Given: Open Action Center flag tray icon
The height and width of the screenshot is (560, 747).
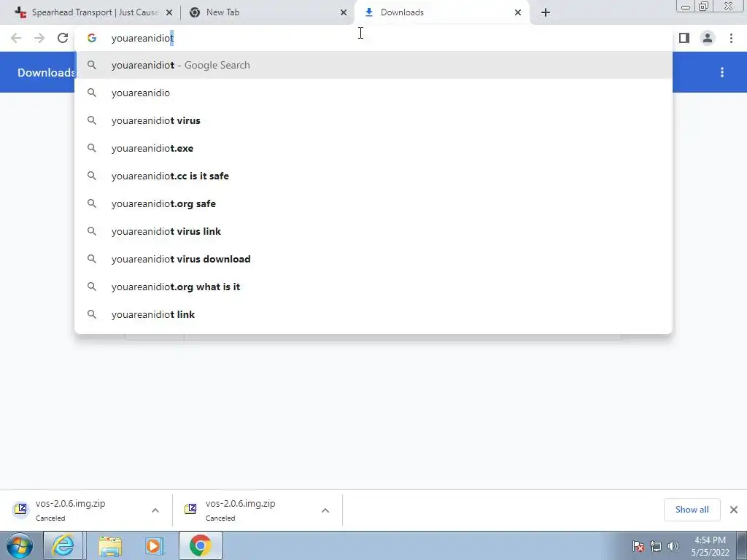Looking at the screenshot, I should [x=638, y=546].
